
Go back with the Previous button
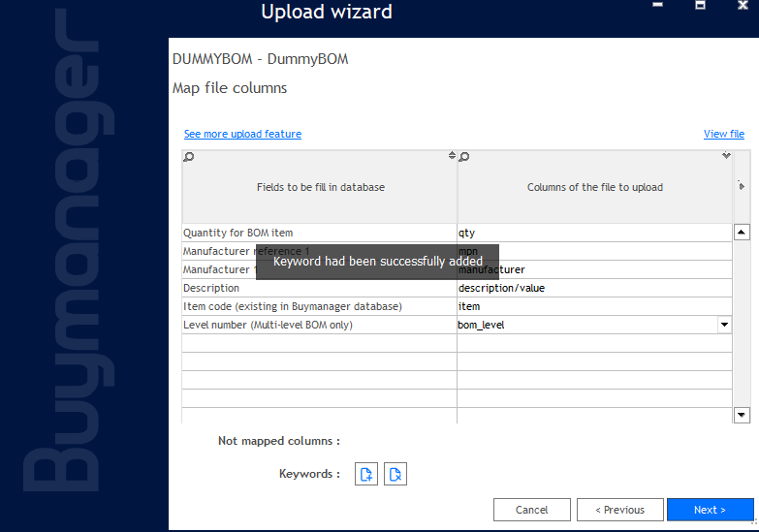coord(619,510)
